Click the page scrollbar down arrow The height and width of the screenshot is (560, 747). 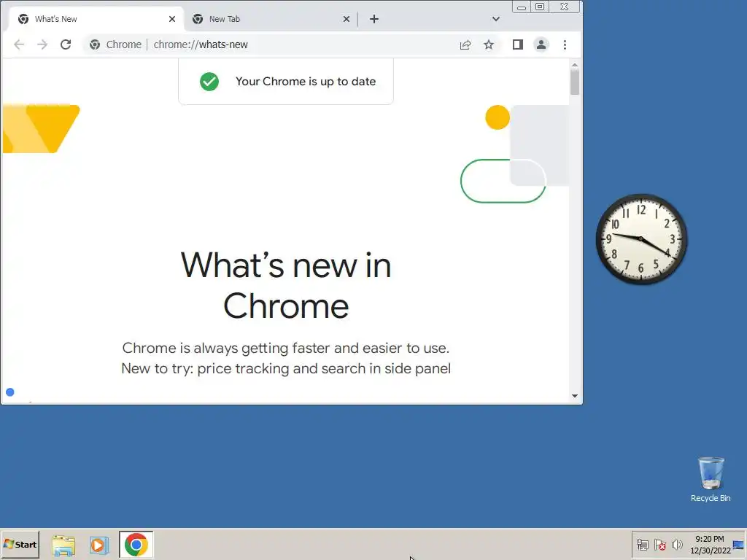click(x=575, y=396)
